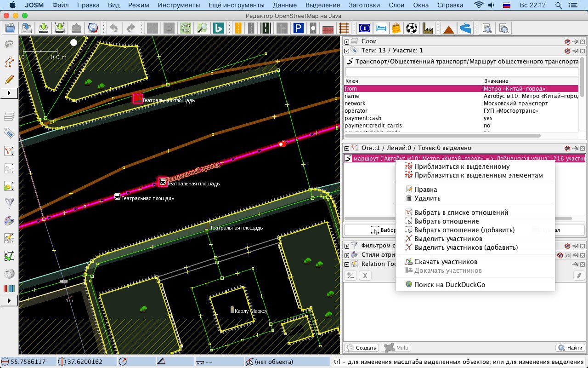Select the soccer ball sports preset icon
The image size is (588, 368).
(412, 28)
